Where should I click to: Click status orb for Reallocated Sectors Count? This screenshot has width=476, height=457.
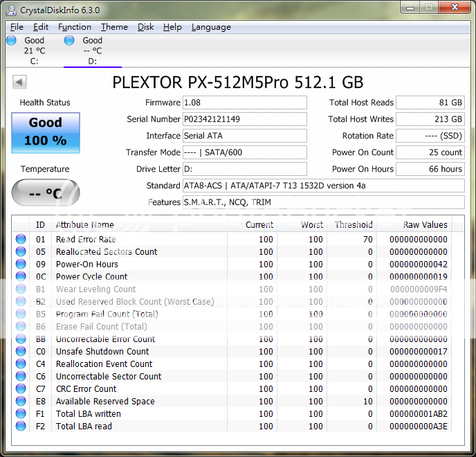point(21,251)
